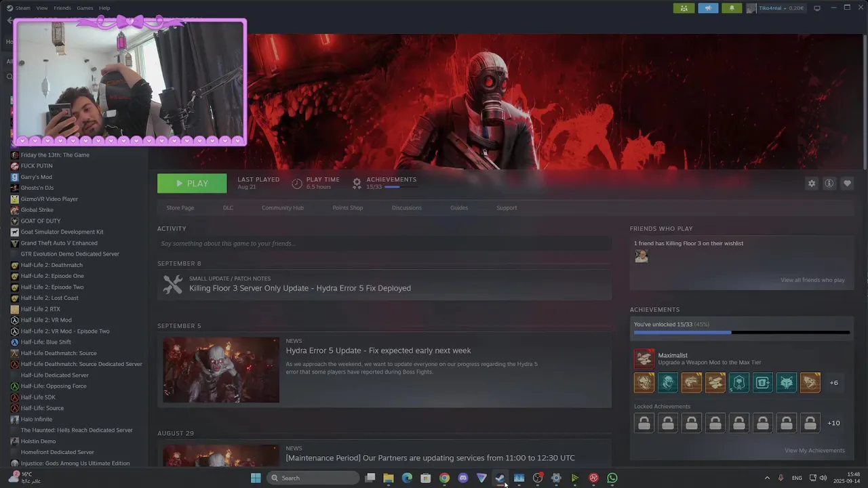Select Ghosts'n DJs in library
Viewport: 868px width, 488px height.
(x=37, y=188)
